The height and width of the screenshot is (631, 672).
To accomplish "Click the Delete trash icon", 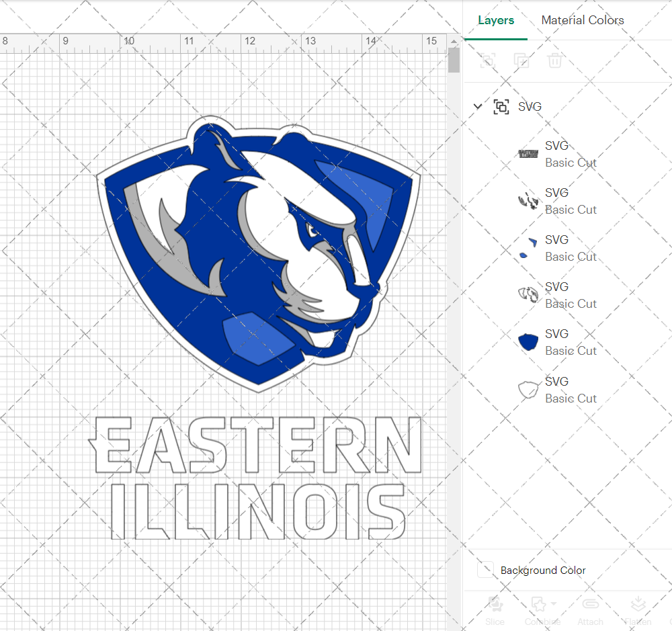I will (x=554, y=60).
